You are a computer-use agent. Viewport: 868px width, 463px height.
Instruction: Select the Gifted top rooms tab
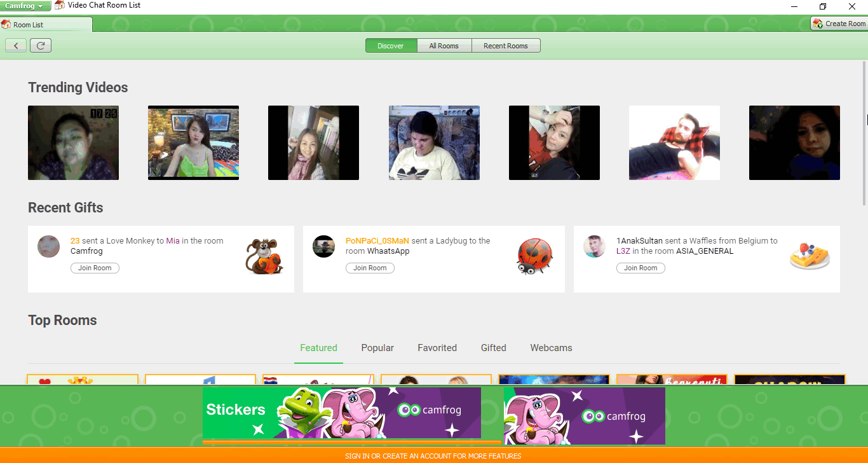[x=494, y=348]
